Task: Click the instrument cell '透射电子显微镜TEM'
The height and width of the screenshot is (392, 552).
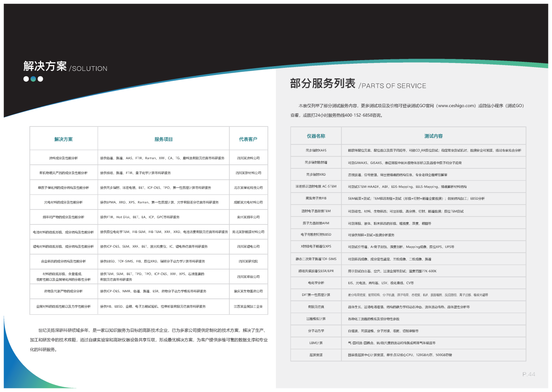Action: [316, 211]
